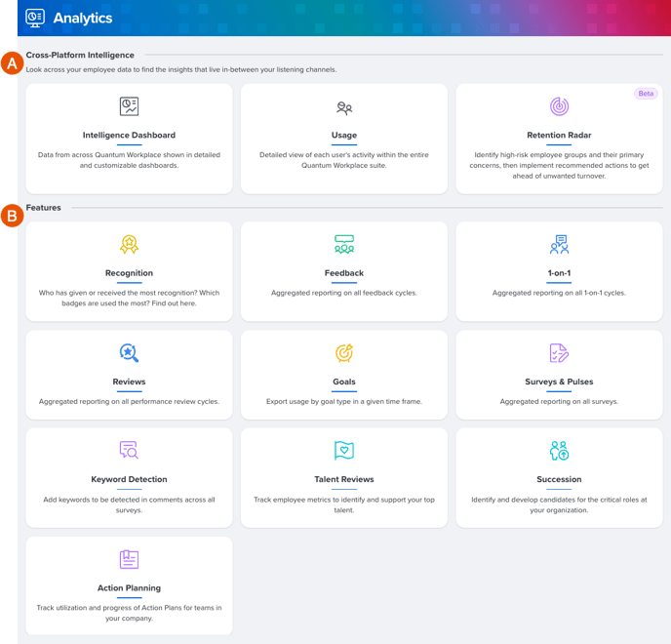
Task: Click the Usage people icon
Action: 344,108
